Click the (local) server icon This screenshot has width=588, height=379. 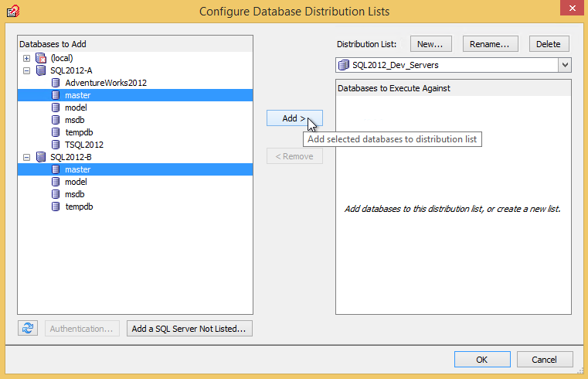[41, 58]
